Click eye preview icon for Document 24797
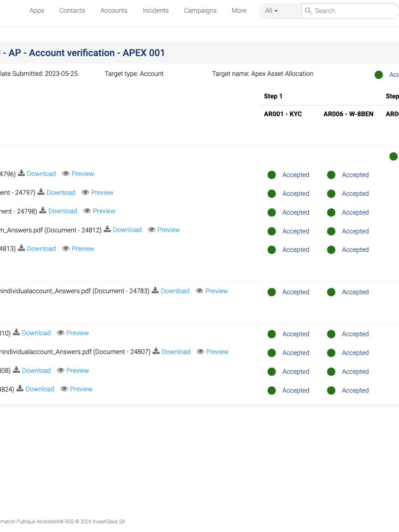This screenshot has height=532, width=399. point(85,192)
